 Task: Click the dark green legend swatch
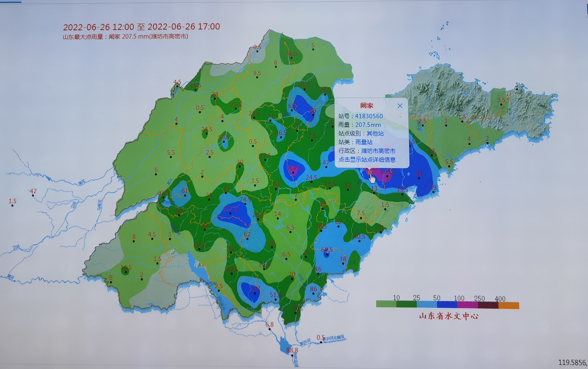(x=407, y=304)
